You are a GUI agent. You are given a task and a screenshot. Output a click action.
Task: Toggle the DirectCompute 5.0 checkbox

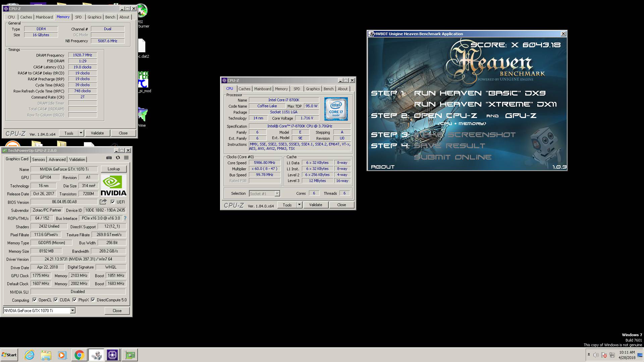93,300
